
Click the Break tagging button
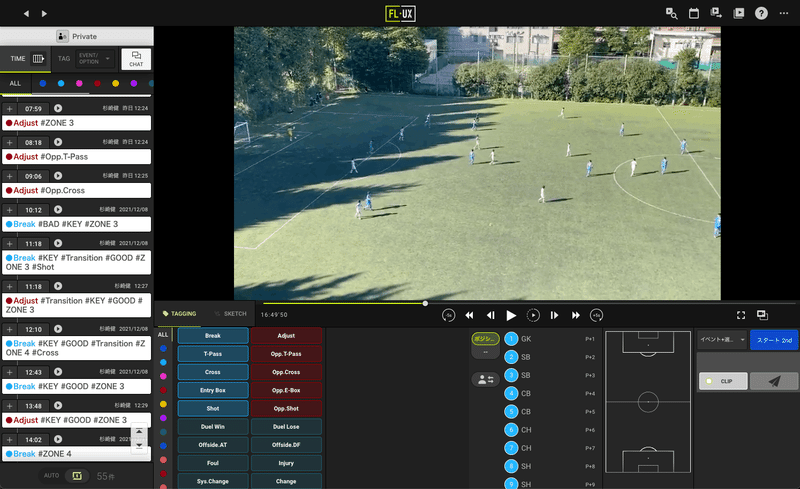tap(213, 335)
